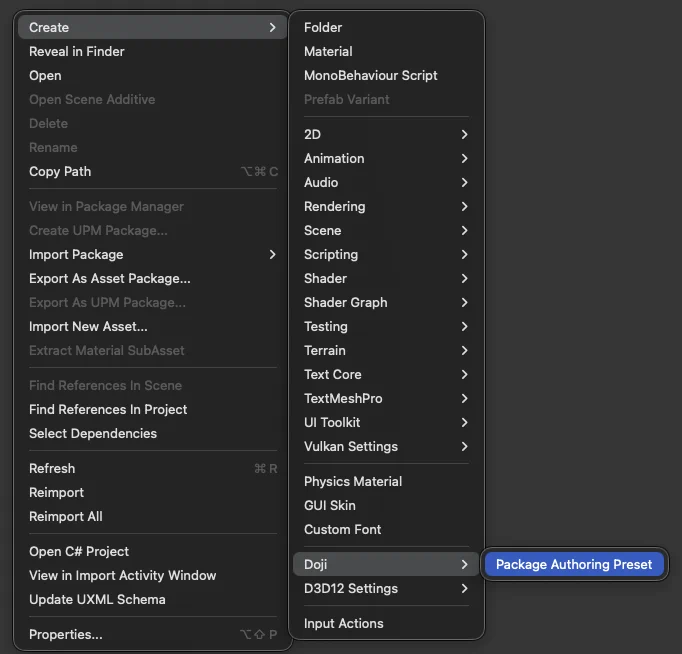Image resolution: width=682 pixels, height=654 pixels.
Task: Select Package Authoring Preset
Action: pyautogui.click(x=574, y=564)
